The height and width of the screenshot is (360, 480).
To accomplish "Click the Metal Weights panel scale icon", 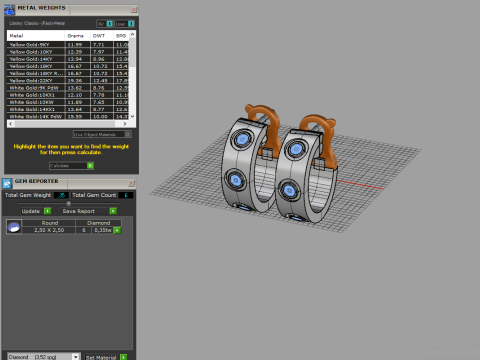I will 9,10.
